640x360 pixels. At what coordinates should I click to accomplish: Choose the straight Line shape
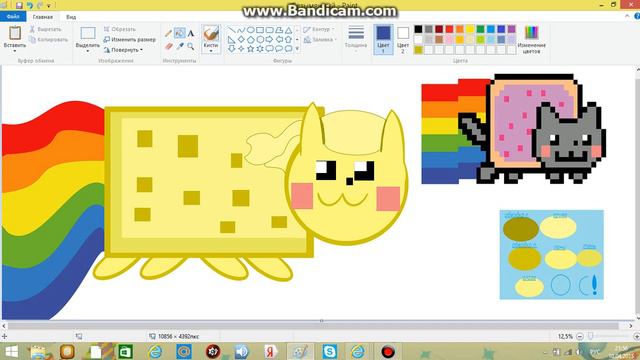231,30
